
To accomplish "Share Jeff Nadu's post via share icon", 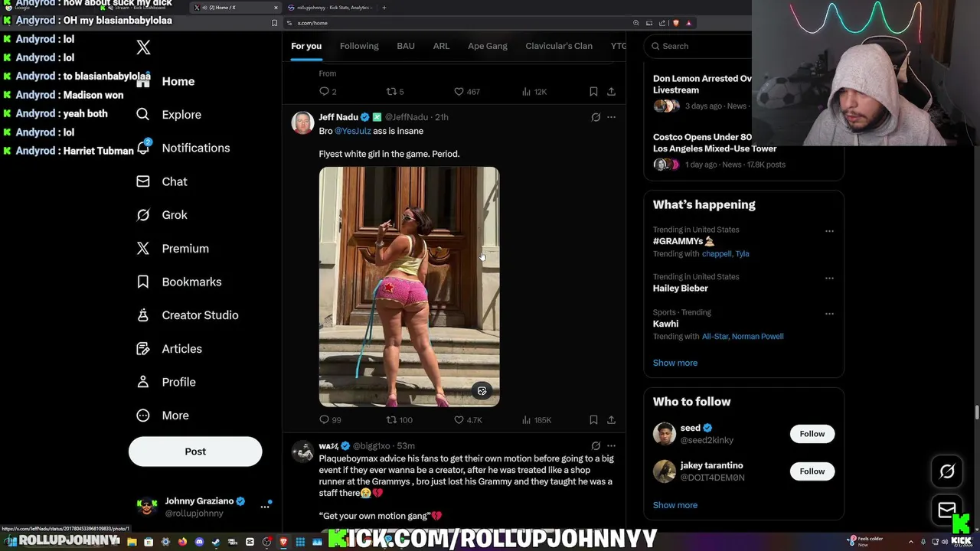I will point(611,420).
